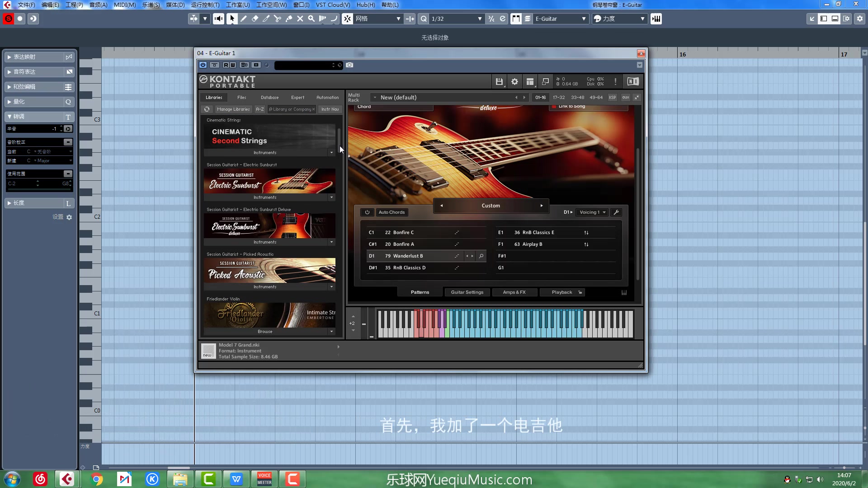Select the Draw pencil tool
868x488 pixels.
(243, 19)
